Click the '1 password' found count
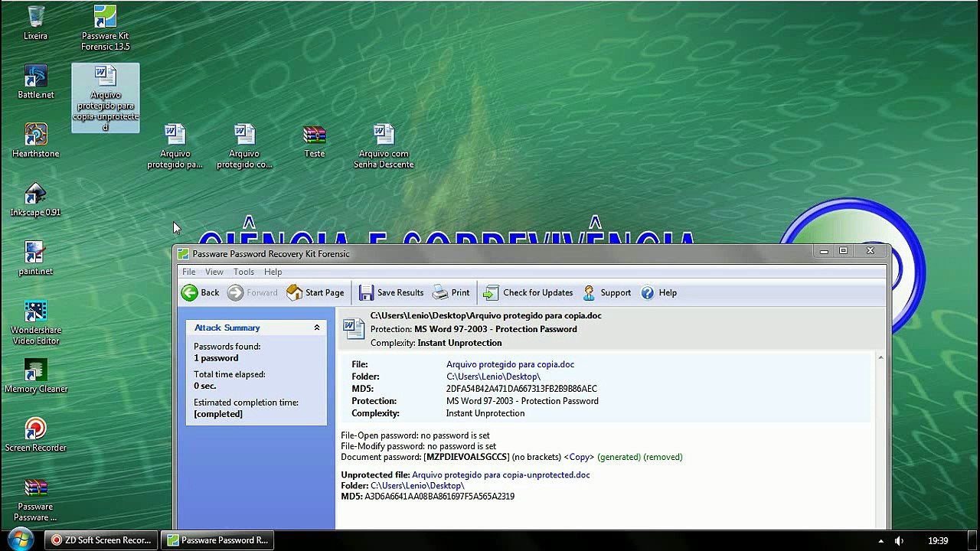980x551 pixels. point(216,358)
